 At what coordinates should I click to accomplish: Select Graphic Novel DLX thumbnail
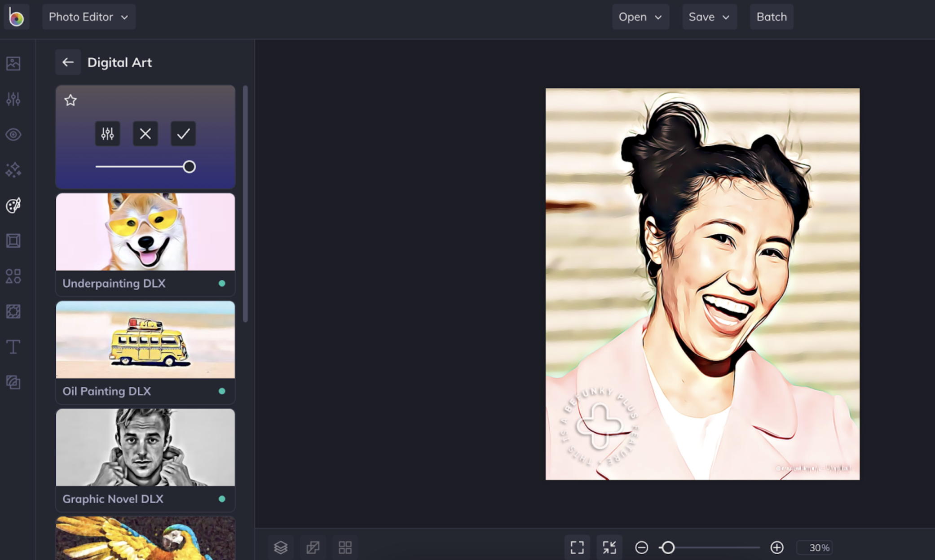click(x=146, y=447)
